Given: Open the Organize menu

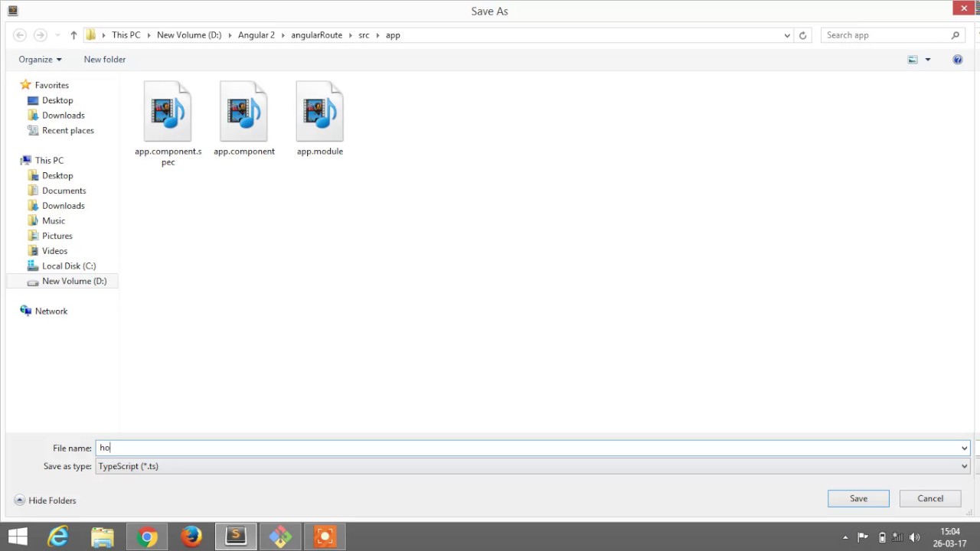Looking at the screenshot, I should pos(40,60).
